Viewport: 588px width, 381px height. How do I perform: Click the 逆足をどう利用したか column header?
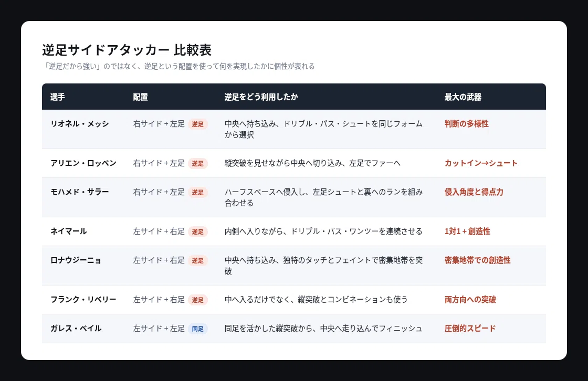point(261,97)
